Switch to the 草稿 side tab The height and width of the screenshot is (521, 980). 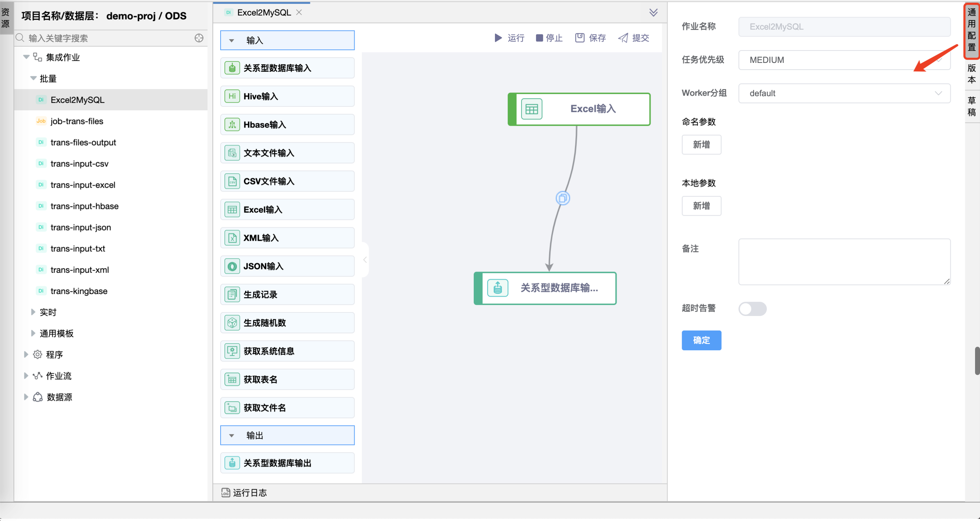(971, 106)
